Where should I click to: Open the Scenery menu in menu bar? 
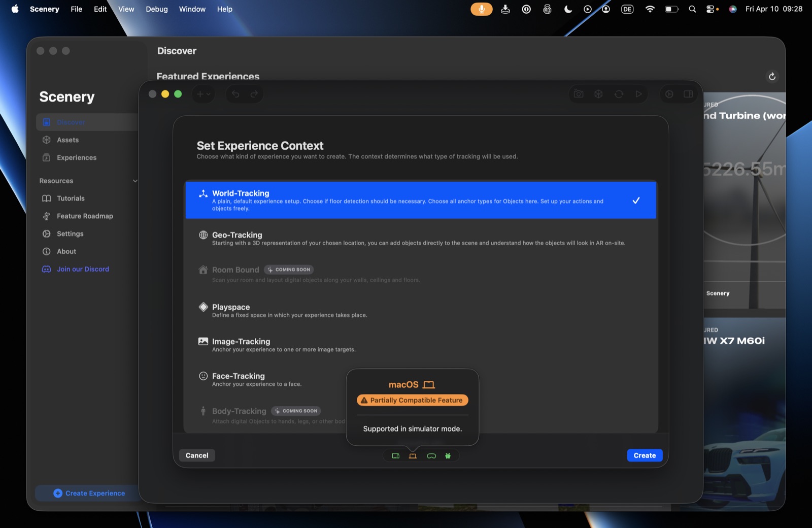click(44, 9)
